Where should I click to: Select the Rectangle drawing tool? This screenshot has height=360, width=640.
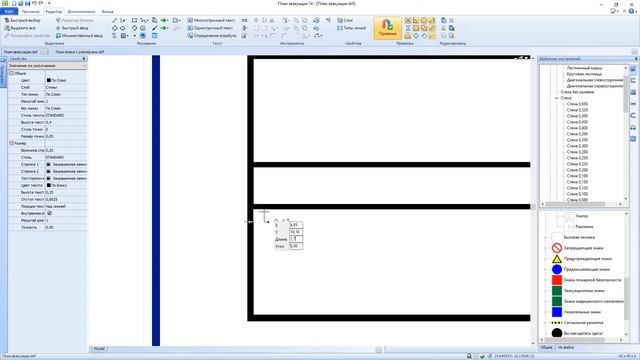tap(134, 20)
